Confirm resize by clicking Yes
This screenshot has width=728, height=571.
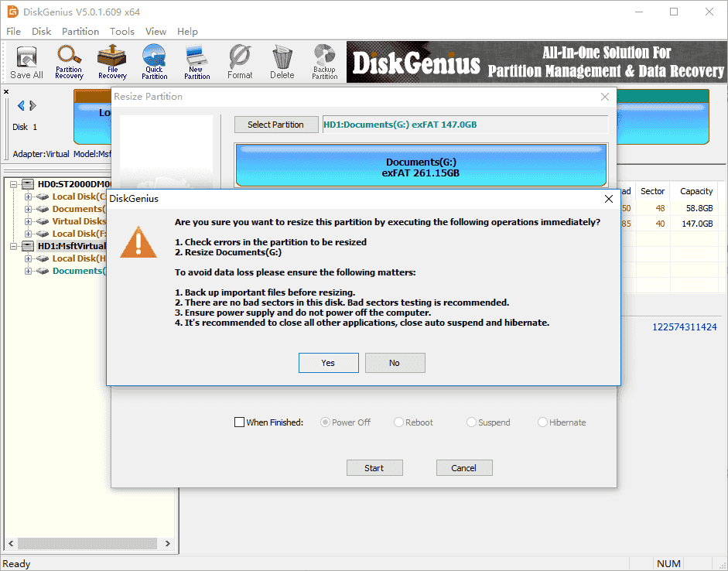[328, 363]
